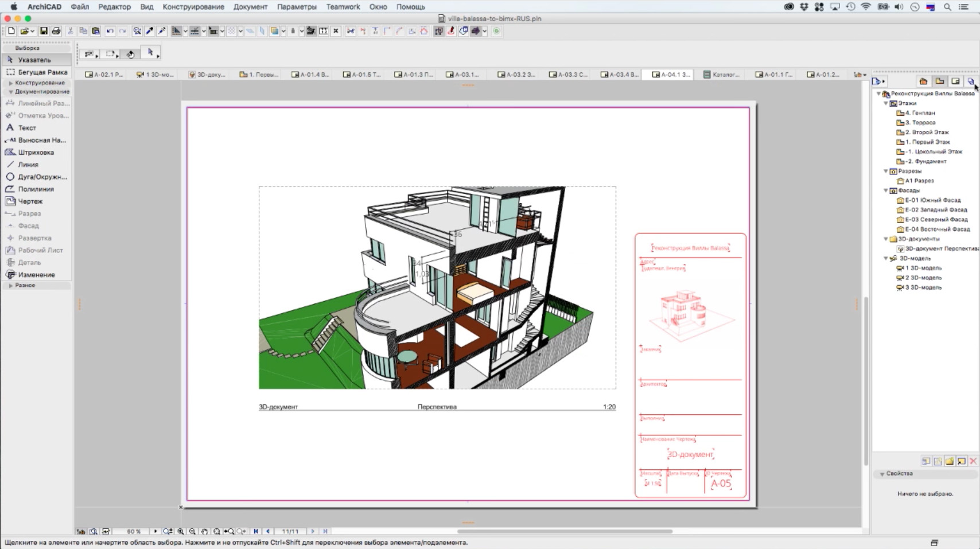The height and width of the screenshot is (549, 980).
Task: Switch navigator to Project Map house button
Action: 923,81
